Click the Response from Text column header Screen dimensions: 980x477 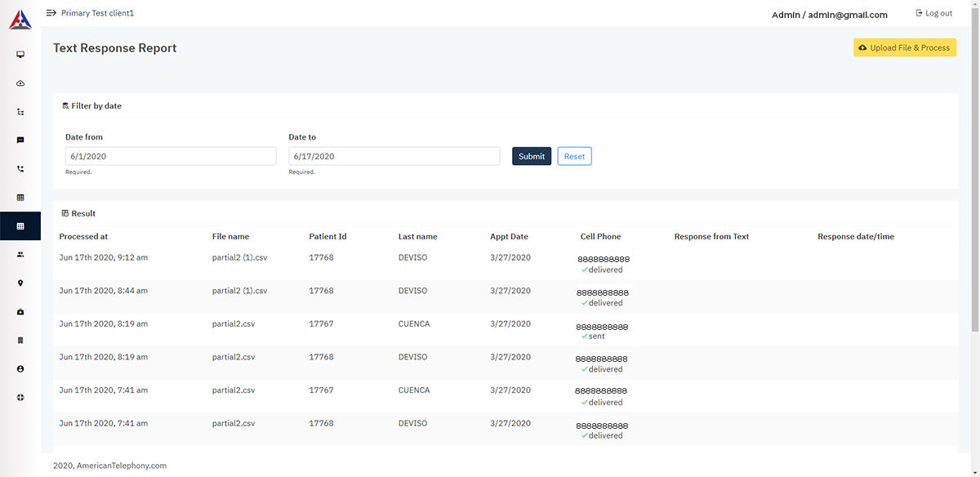[711, 237]
